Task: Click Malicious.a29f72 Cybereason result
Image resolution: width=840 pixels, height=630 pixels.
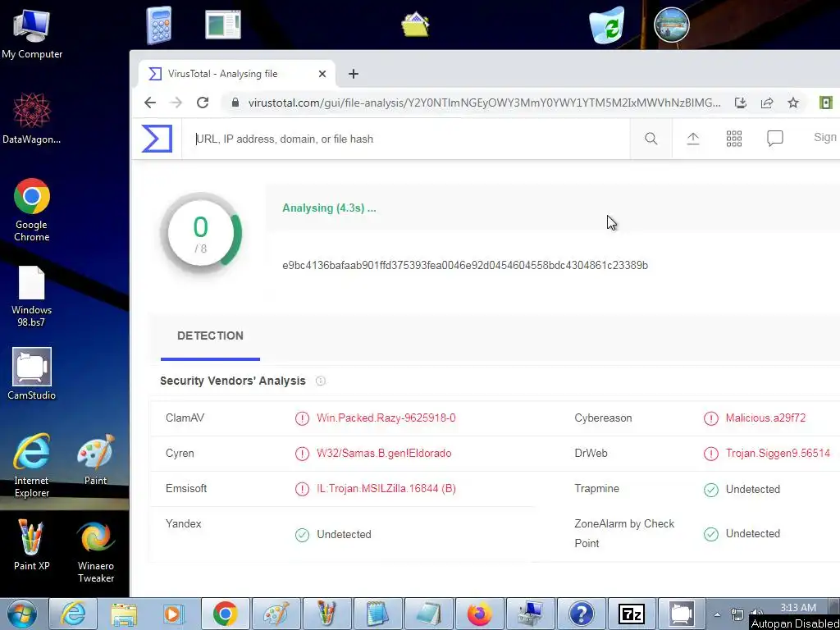Action: tap(765, 418)
